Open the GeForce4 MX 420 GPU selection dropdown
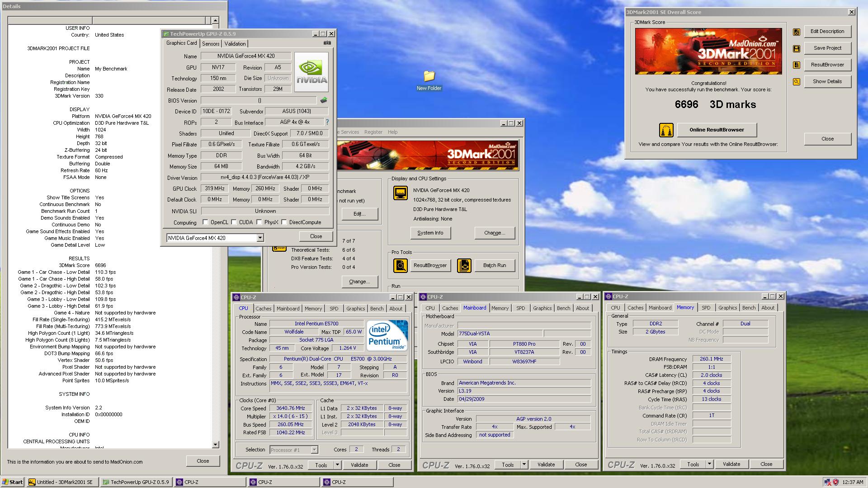The height and width of the screenshot is (488, 868). point(260,238)
